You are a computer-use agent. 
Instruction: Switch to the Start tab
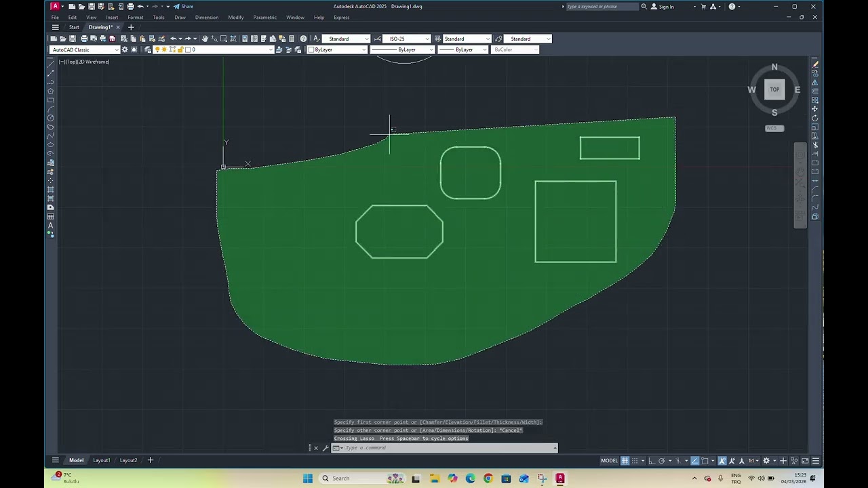click(74, 27)
